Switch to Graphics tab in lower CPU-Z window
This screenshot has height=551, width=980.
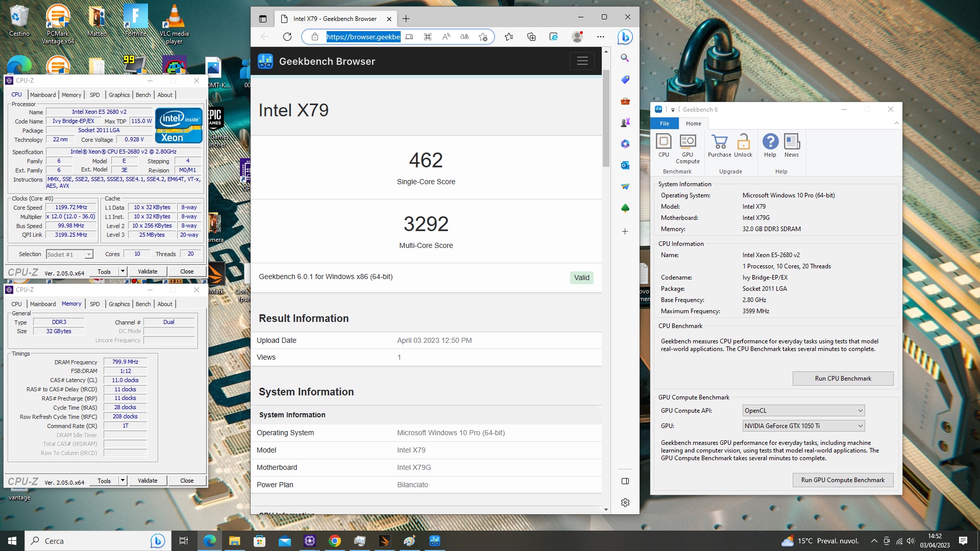(x=119, y=304)
